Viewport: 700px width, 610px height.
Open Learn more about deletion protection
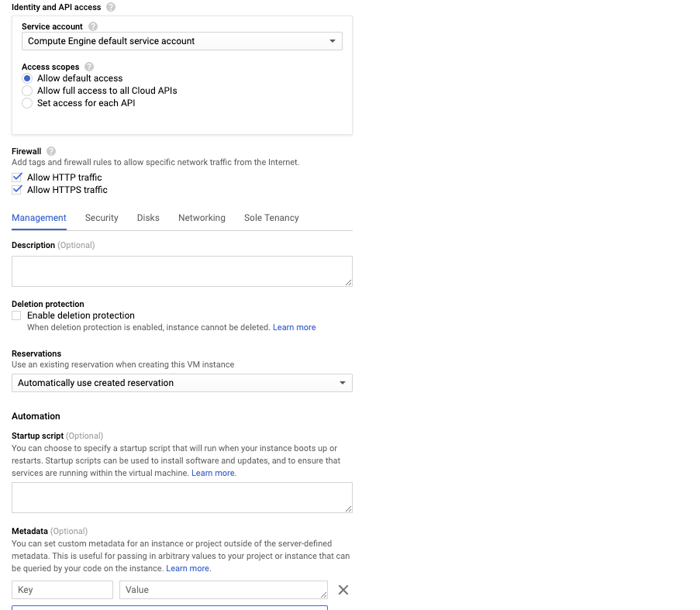(294, 327)
